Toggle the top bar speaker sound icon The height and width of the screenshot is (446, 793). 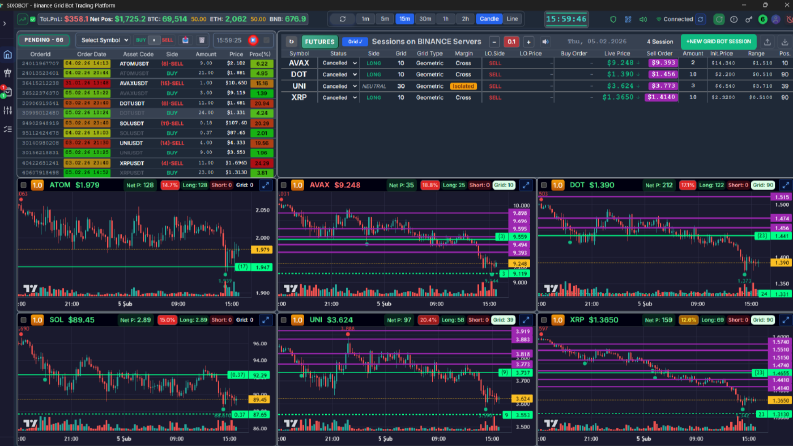click(643, 20)
